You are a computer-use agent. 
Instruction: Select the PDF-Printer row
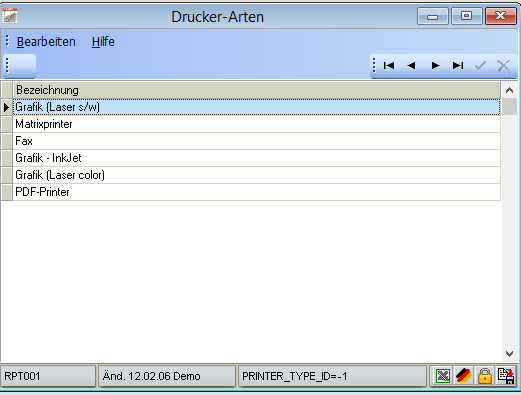coord(257,192)
